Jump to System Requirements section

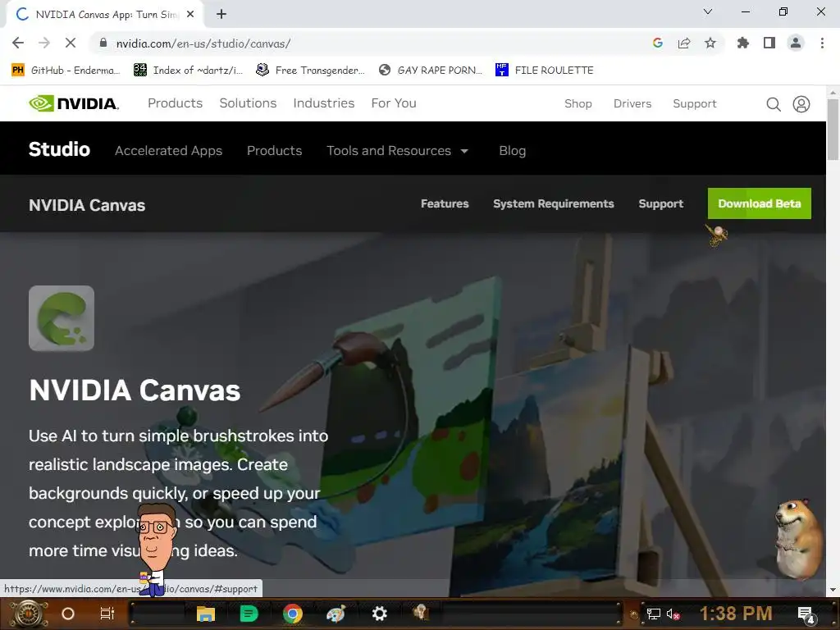(x=554, y=203)
